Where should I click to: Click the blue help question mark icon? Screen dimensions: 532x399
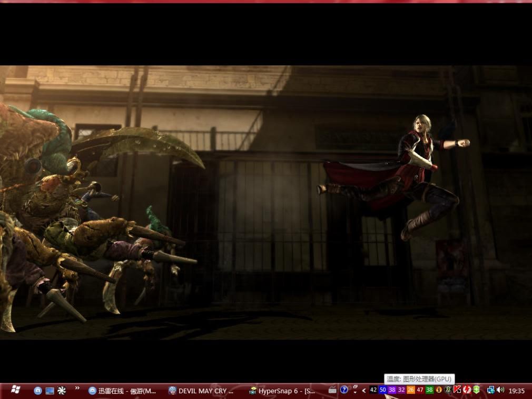coord(344,390)
